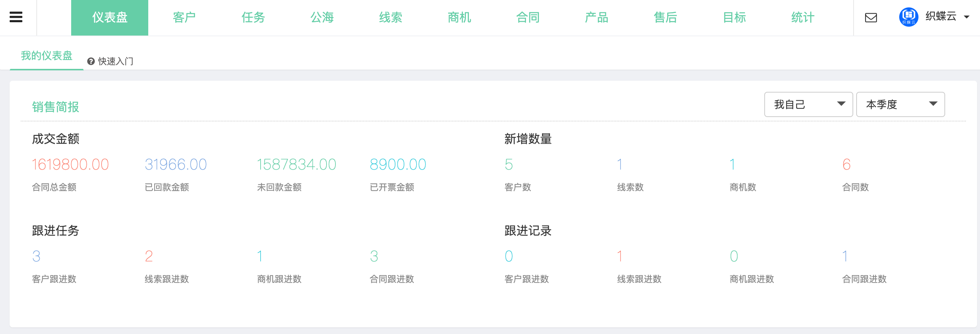Go to the 客户 navigation tab

click(184, 17)
